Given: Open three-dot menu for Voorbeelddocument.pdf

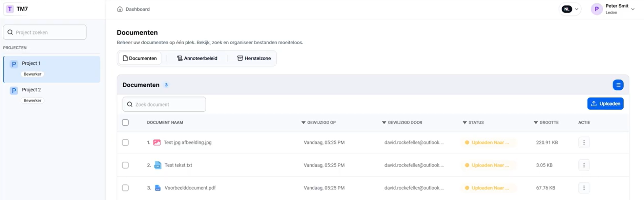Looking at the screenshot, I should click(x=584, y=188).
